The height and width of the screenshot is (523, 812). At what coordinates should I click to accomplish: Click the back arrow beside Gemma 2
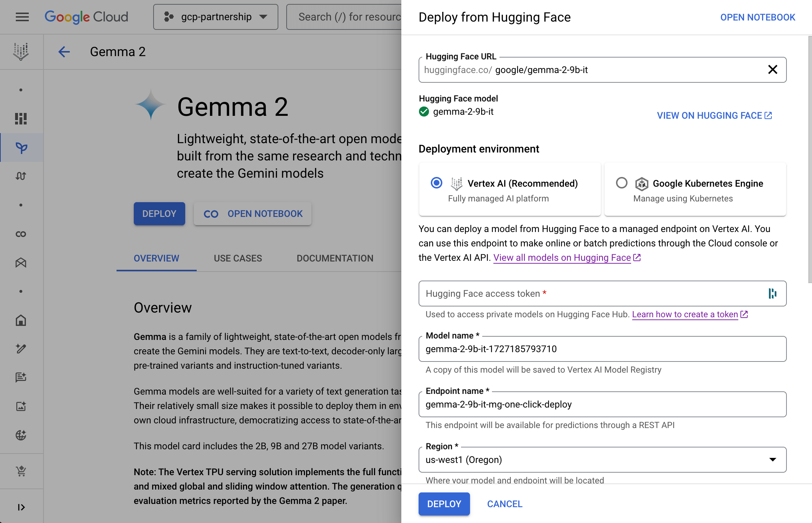click(64, 52)
